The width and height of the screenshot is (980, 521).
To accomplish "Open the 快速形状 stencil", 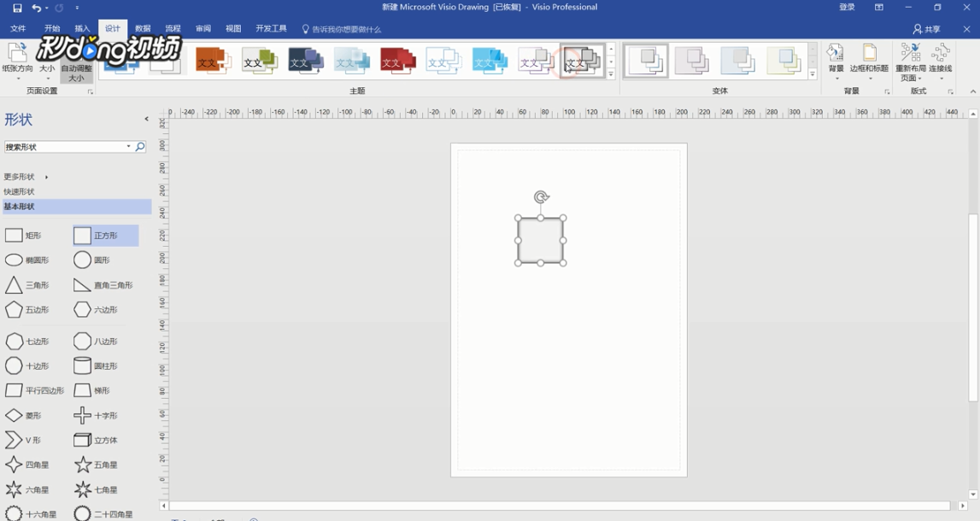I will (20, 192).
